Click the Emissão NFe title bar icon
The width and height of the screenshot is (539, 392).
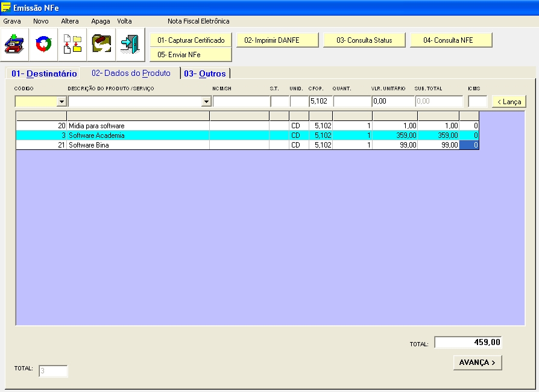point(7,7)
